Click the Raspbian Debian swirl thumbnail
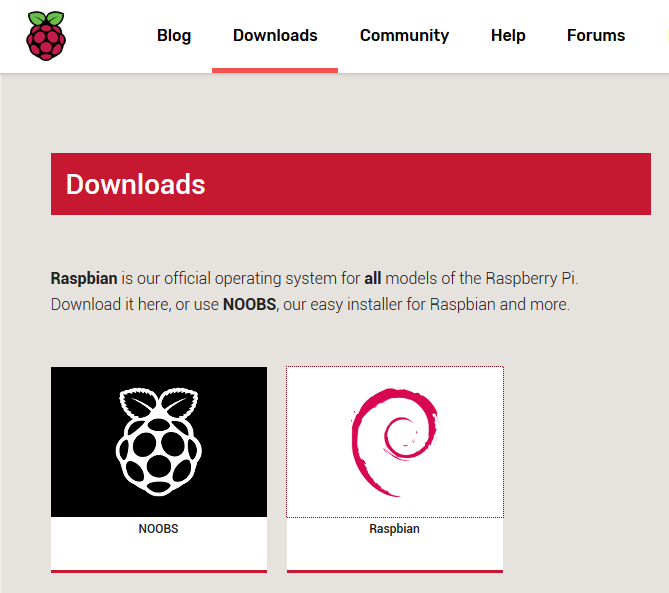669x593 pixels. (x=395, y=442)
